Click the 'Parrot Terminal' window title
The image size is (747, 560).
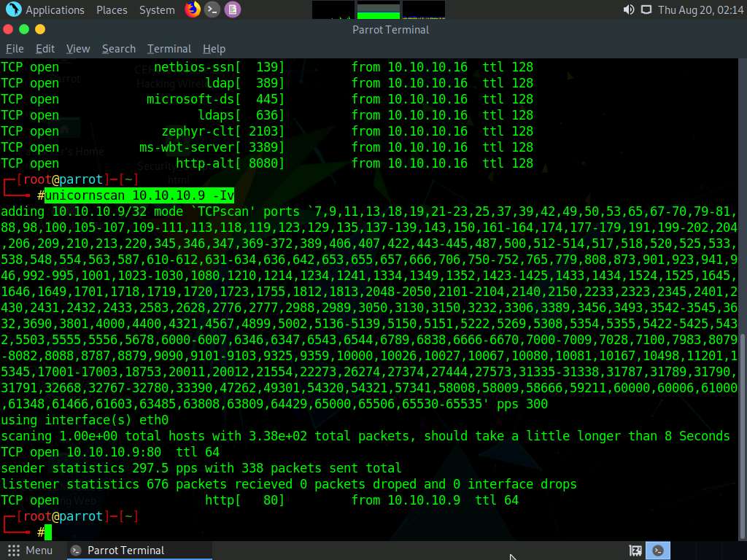pyautogui.click(x=391, y=29)
